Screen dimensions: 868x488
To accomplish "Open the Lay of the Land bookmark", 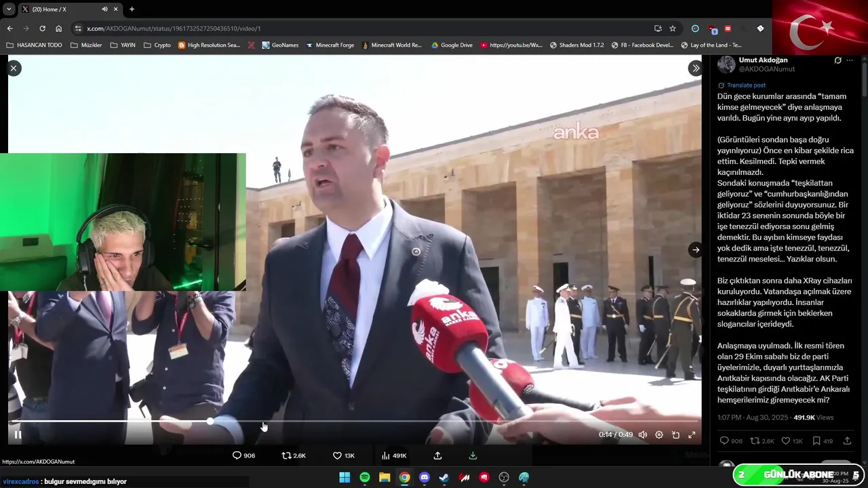I will 711,45.
